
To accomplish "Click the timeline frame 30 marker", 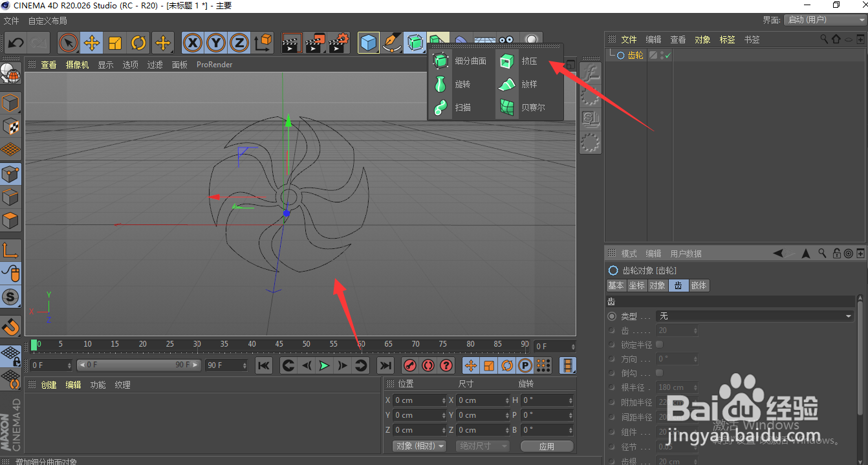I will (x=197, y=344).
